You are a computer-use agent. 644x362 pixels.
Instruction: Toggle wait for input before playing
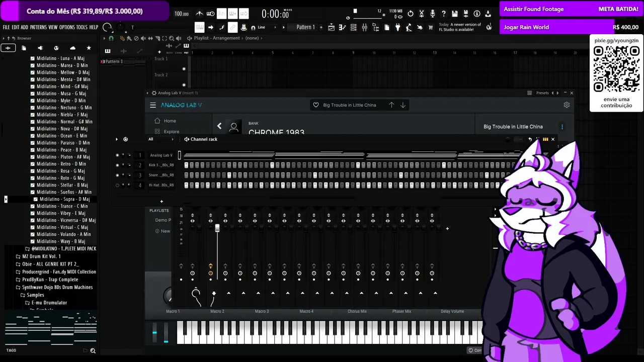pos(211,14)
